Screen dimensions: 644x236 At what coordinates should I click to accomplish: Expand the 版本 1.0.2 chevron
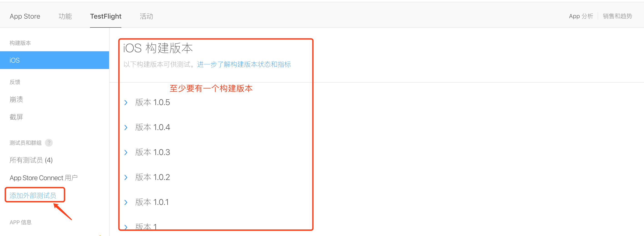126,177
